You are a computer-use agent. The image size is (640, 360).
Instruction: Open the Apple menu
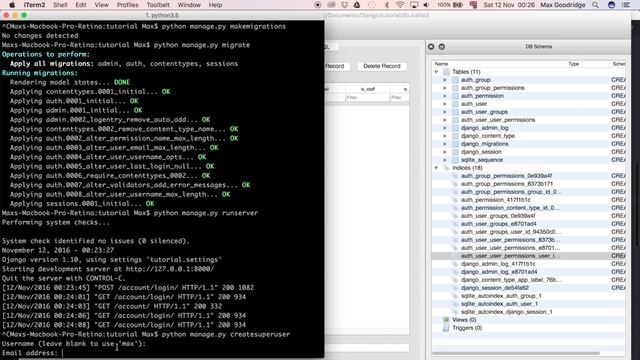pyautogui.click(x=12, y=5)
